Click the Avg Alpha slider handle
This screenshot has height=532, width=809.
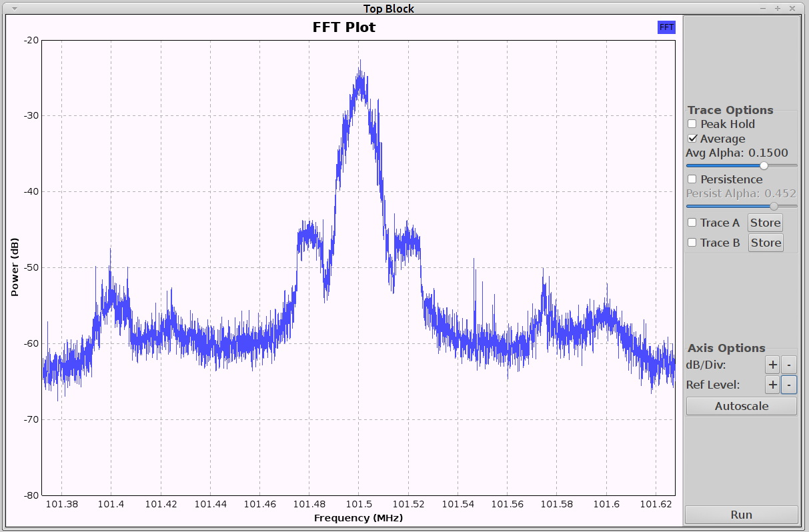point(764,166)
